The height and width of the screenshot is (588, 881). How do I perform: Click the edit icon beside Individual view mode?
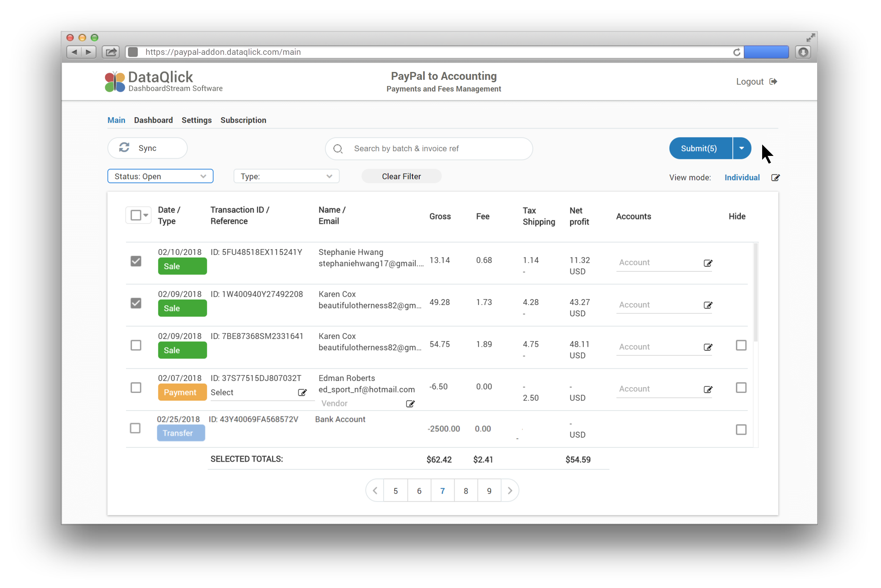coord(775,177)
